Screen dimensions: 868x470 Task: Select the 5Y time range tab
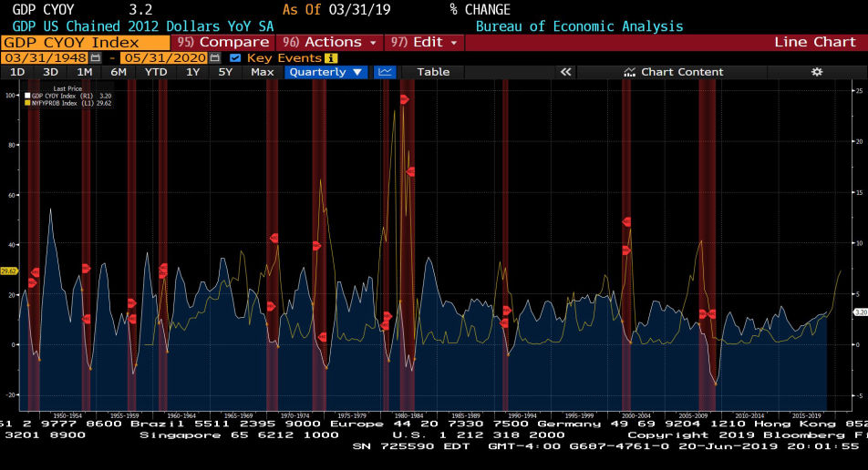click(x=225, y=72)
